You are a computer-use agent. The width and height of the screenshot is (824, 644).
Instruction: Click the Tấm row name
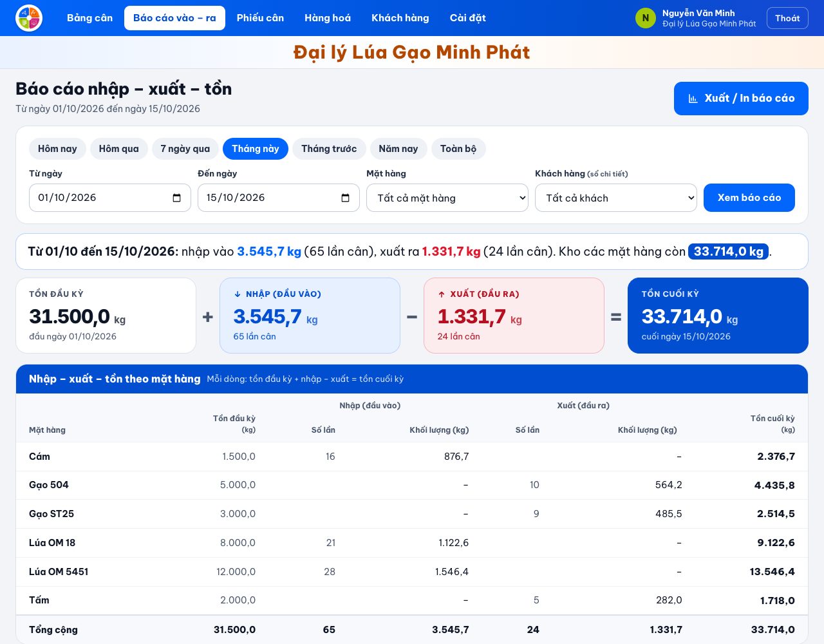[x=39, y=600]
